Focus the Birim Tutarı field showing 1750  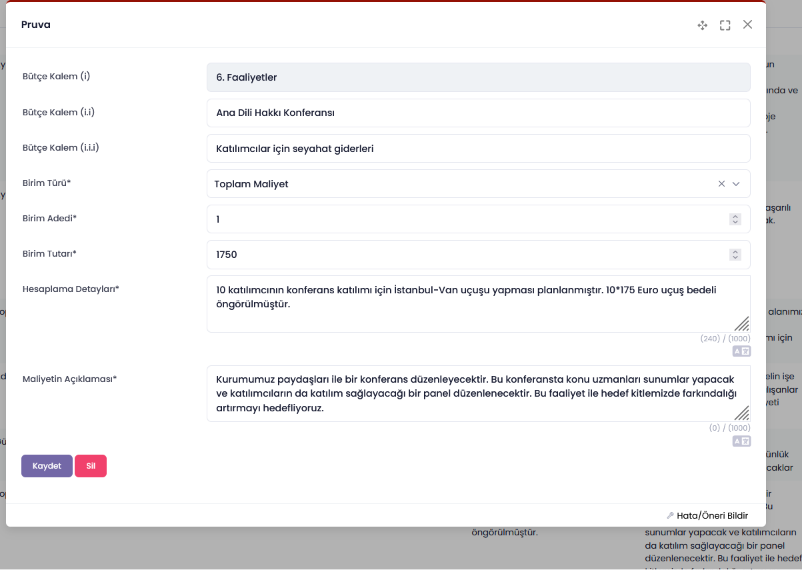(478, 254)
